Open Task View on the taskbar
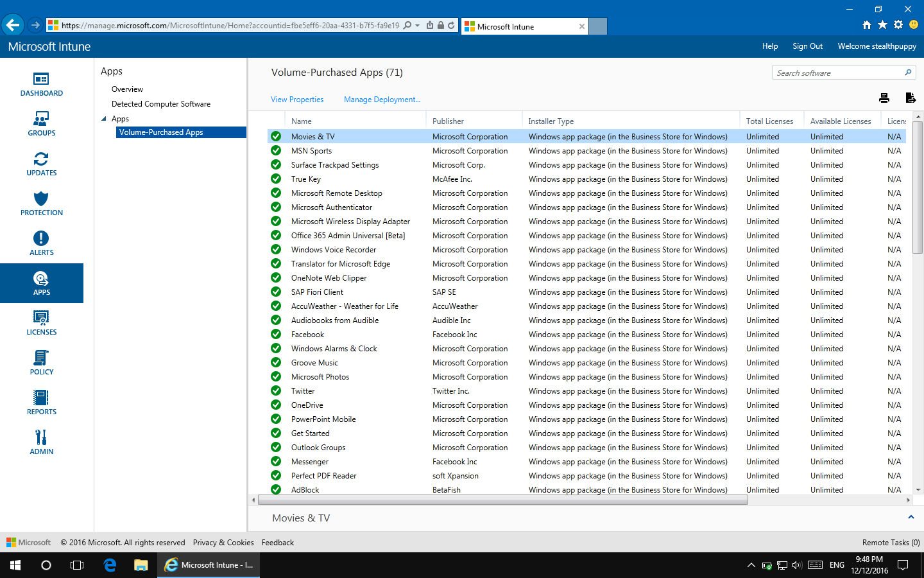 pos(77,565)
